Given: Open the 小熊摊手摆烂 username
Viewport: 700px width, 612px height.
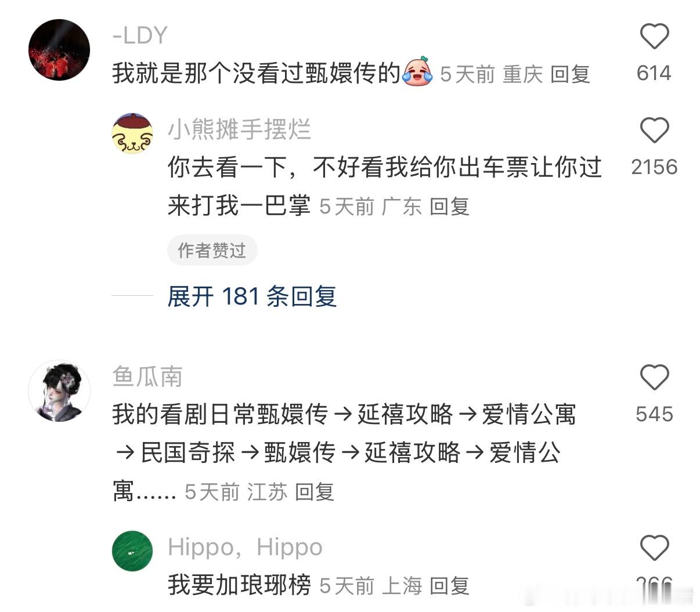Looking at the screenshot, I should (240, 129).
